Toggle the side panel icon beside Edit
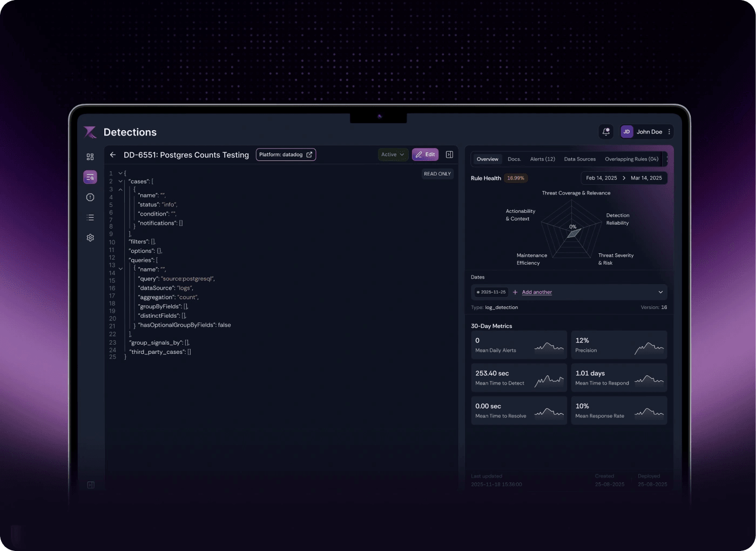Screen dimensions: 756x551 449,154
